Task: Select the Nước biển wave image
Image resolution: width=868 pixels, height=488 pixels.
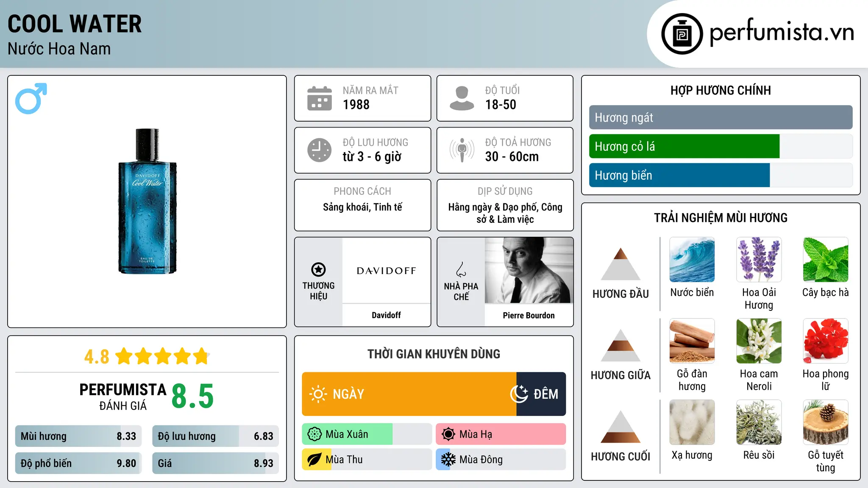Action: [x=692, y=260]
